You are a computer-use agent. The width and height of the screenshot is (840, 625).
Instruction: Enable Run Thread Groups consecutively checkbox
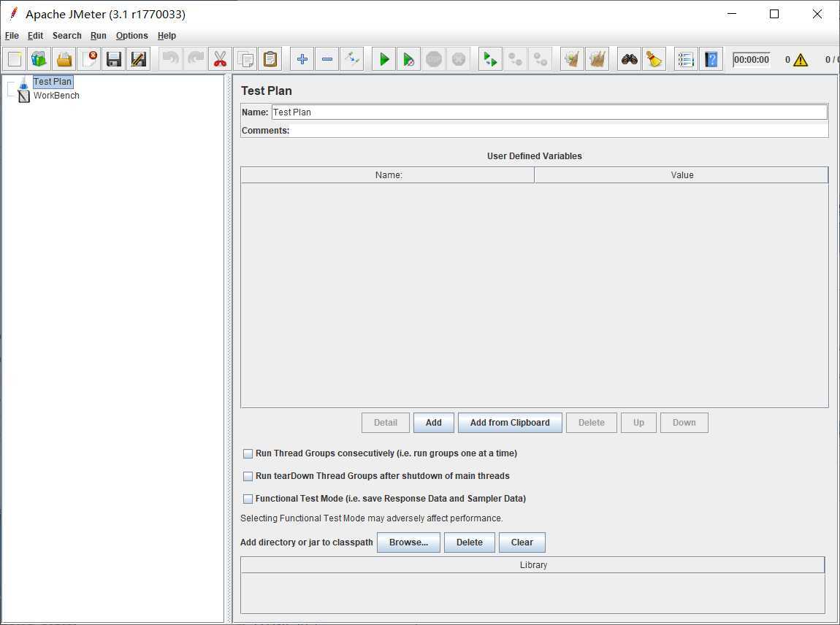coord(248,454)
